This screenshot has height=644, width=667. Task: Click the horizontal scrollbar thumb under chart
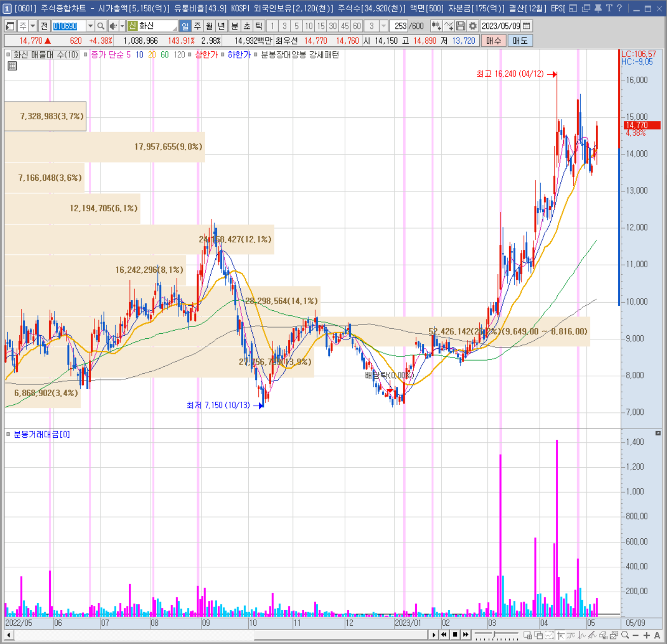tap(341, 635)
